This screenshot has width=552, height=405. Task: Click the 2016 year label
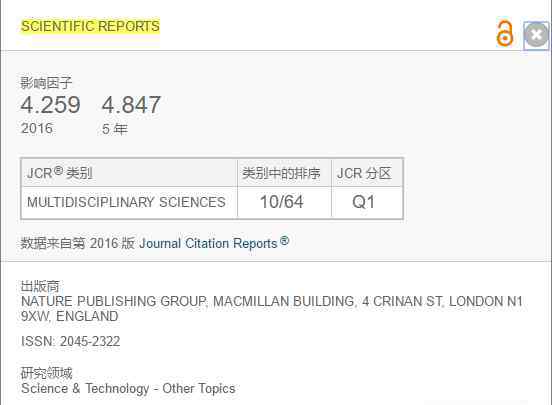click(x=37, y=129)
